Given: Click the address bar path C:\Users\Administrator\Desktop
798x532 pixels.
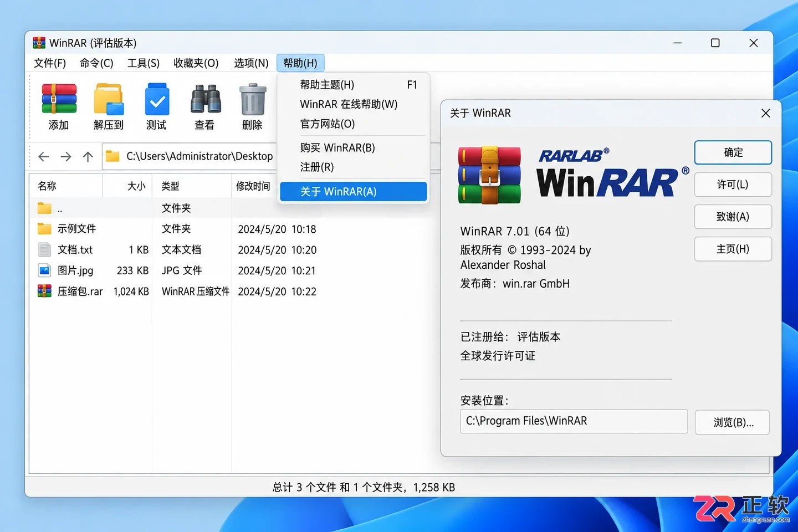Looking at the screenshot, I should [199, 156].
